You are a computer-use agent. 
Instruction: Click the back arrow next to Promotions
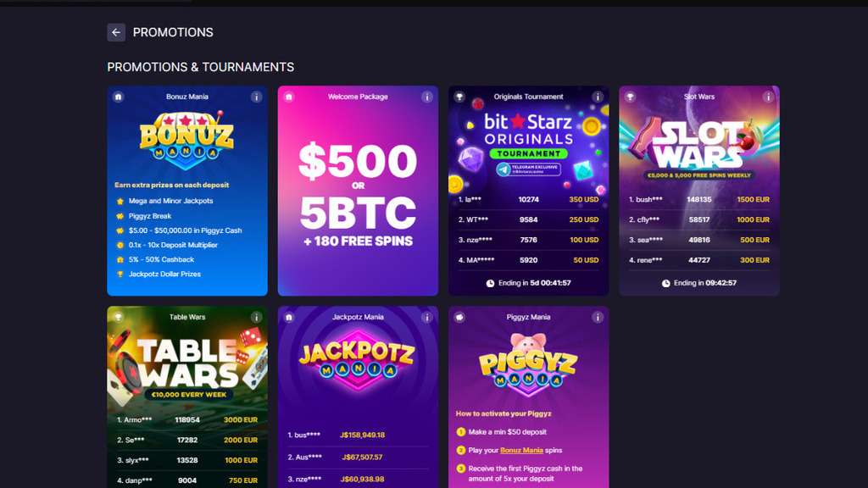[x=115, y=33]
